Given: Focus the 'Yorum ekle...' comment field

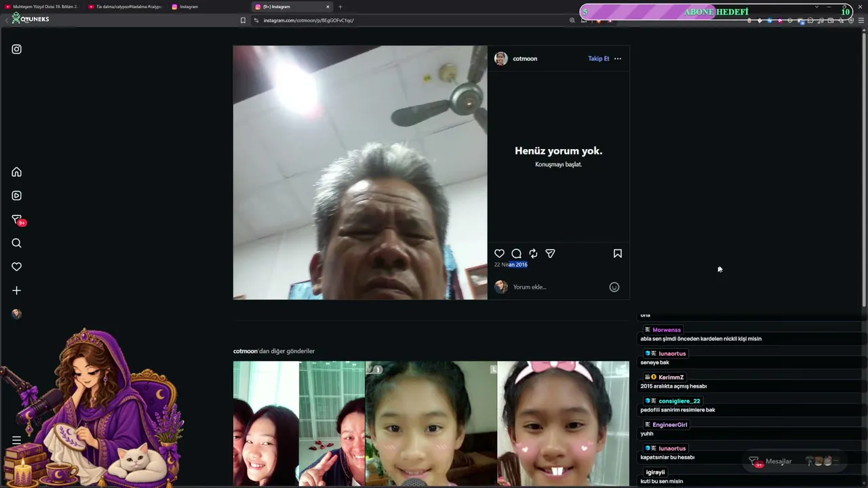Looking at the screenshot, I should coord(557,287).
